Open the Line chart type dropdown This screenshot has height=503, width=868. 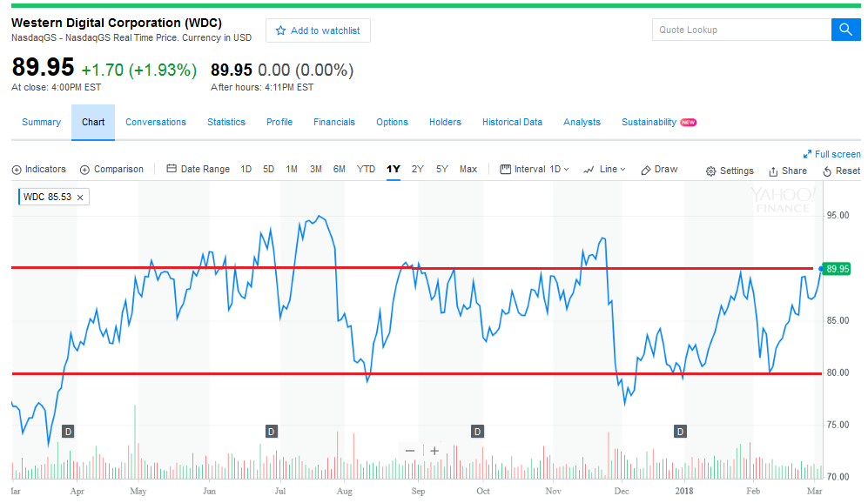tap(604, 170)
